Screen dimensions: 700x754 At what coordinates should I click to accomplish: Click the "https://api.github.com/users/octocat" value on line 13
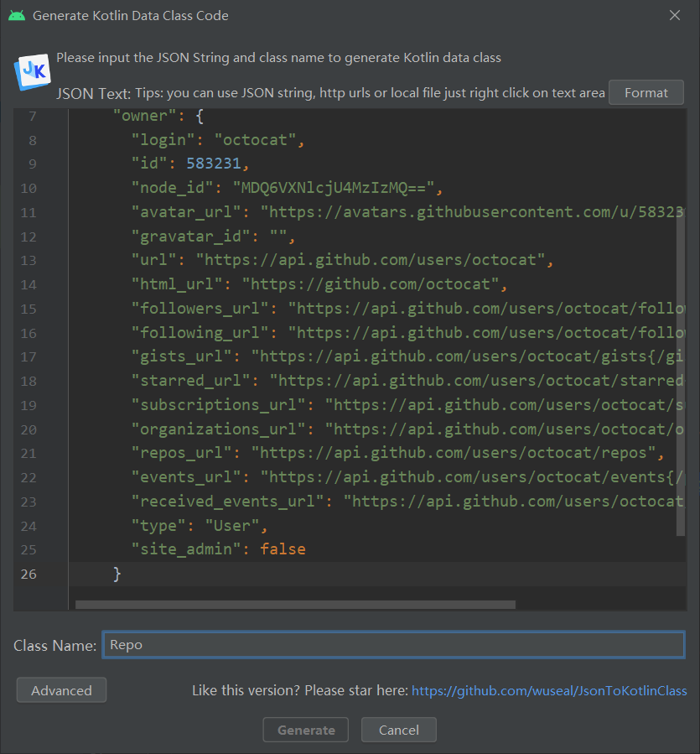point(371,260)
